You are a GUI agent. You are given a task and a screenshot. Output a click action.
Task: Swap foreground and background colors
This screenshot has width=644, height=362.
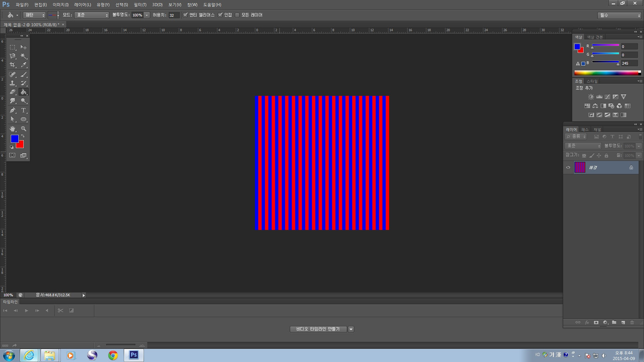click(x=23, y=136)
